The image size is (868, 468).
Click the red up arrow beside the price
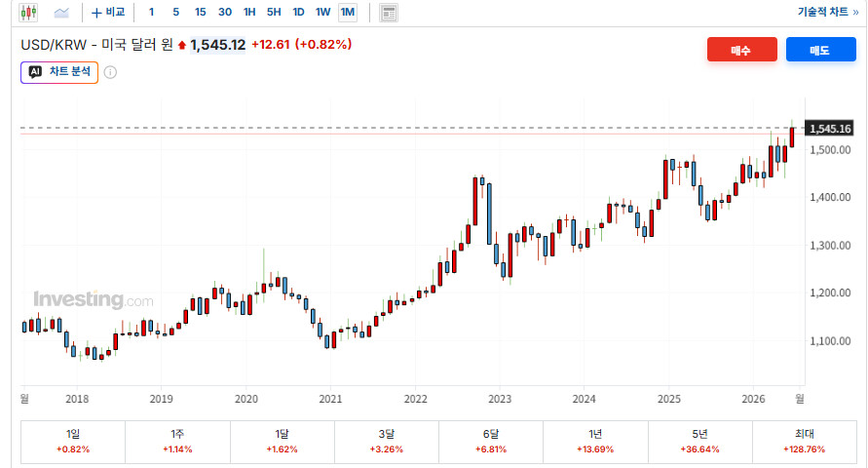point(182,46)
